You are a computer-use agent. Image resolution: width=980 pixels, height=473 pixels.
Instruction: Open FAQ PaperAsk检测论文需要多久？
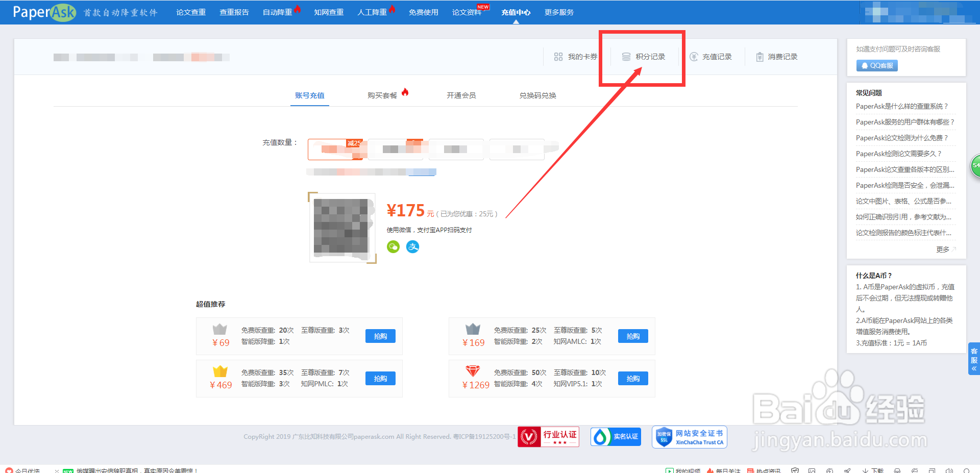pos(899,154)
